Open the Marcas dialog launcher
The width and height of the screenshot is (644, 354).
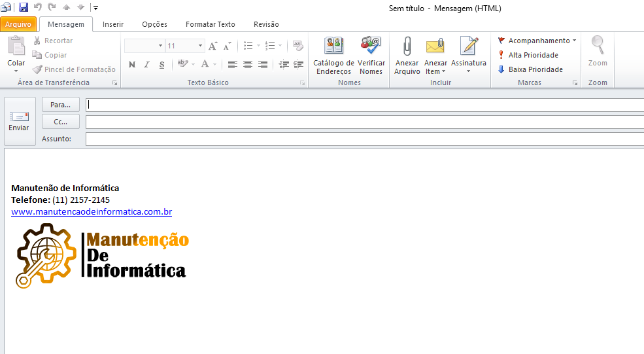tap(575, 83)
